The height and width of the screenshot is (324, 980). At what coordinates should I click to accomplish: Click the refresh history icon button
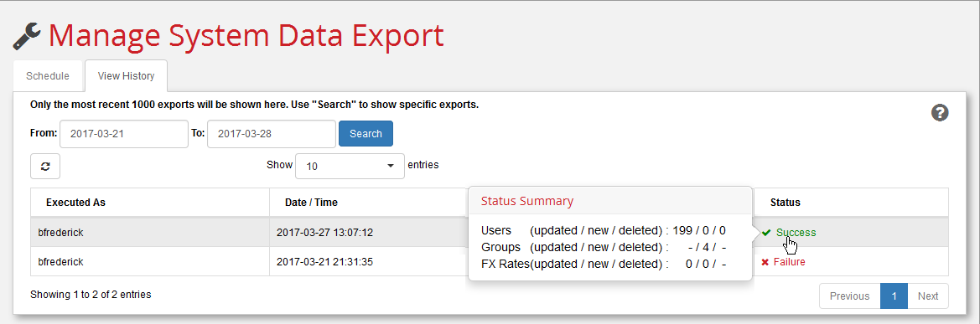point(45,166)
